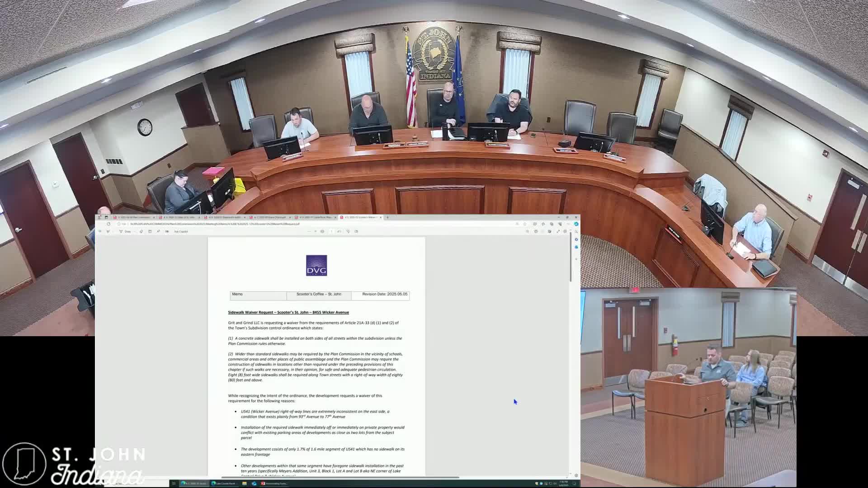Open Copilot sidebar icon
This screenshot has width=868, height=488.
point(576,224)
